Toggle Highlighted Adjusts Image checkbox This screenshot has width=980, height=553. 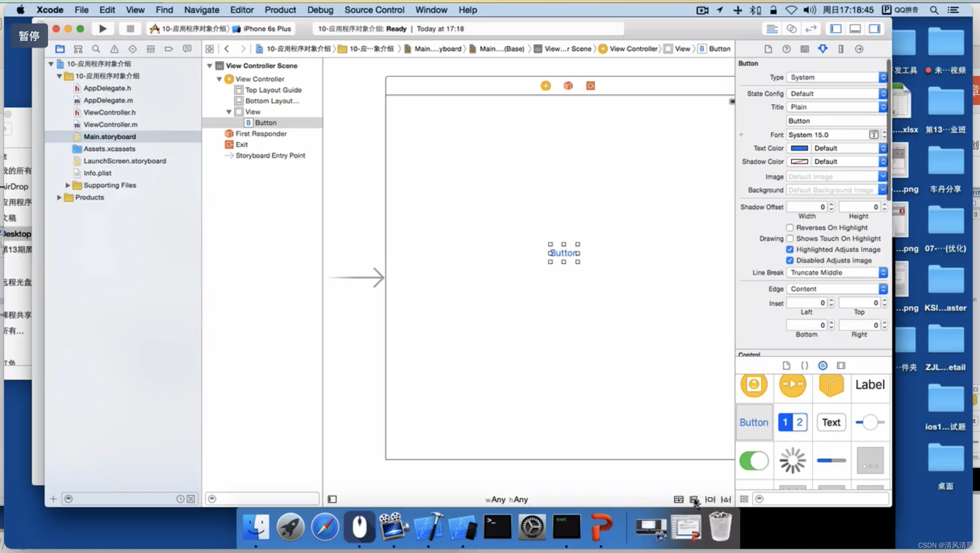click(789, 249)
